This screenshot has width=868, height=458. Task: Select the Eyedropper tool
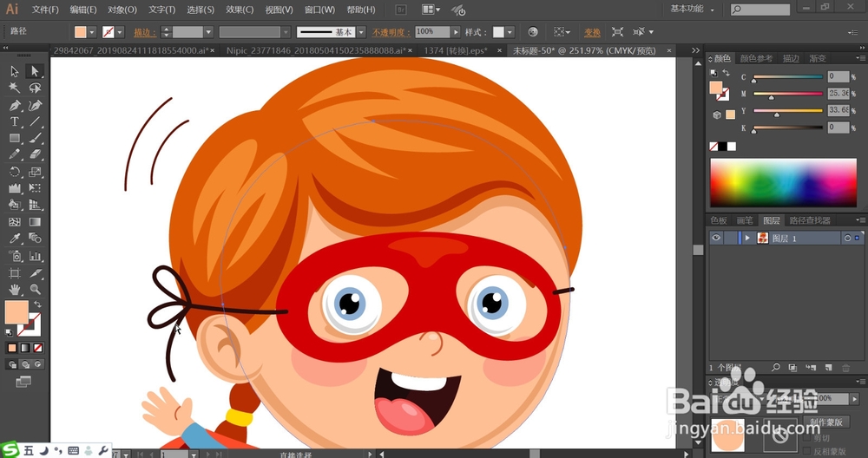tap(15, 239)
